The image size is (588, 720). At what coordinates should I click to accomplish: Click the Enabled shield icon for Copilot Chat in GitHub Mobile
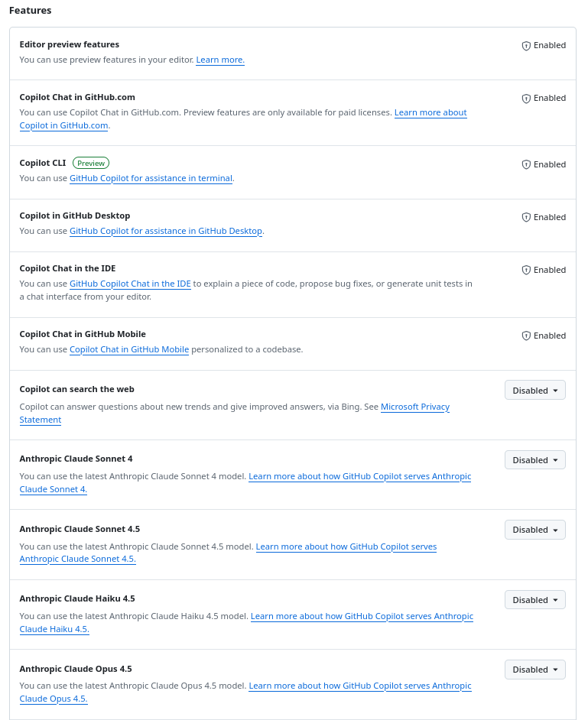pyautogui.click(x=526, y=335)
